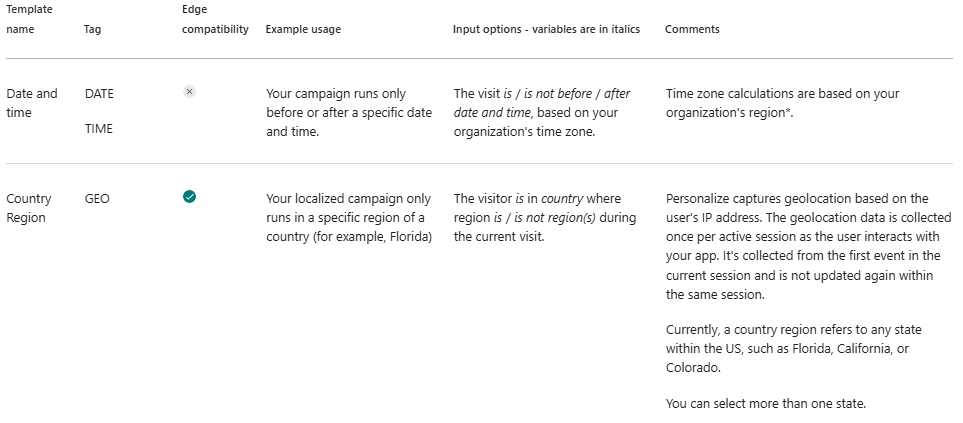The width and height of the screenshot is (963, 423).
Task: Click the grey X Edge compatibility icon
Action: [189, 91]
